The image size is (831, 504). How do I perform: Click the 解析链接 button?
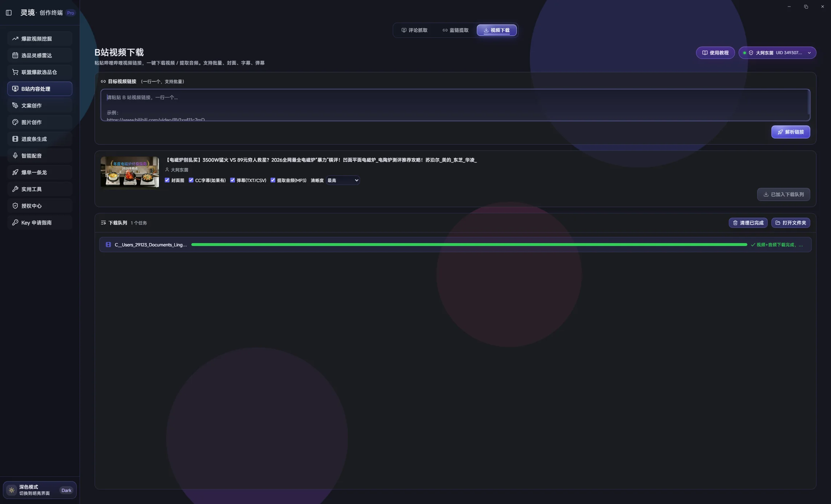point(790,132)
